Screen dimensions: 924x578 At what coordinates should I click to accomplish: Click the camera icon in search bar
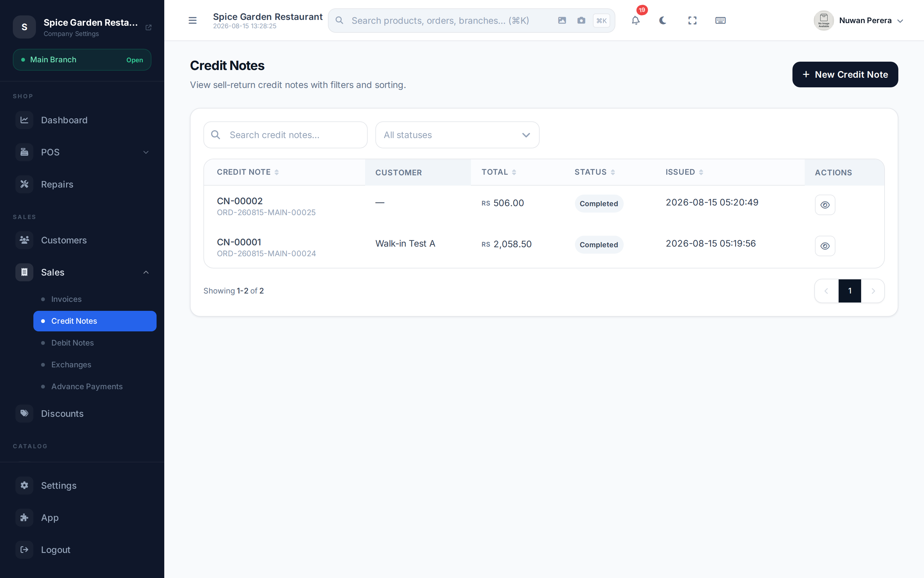(581, 21)
